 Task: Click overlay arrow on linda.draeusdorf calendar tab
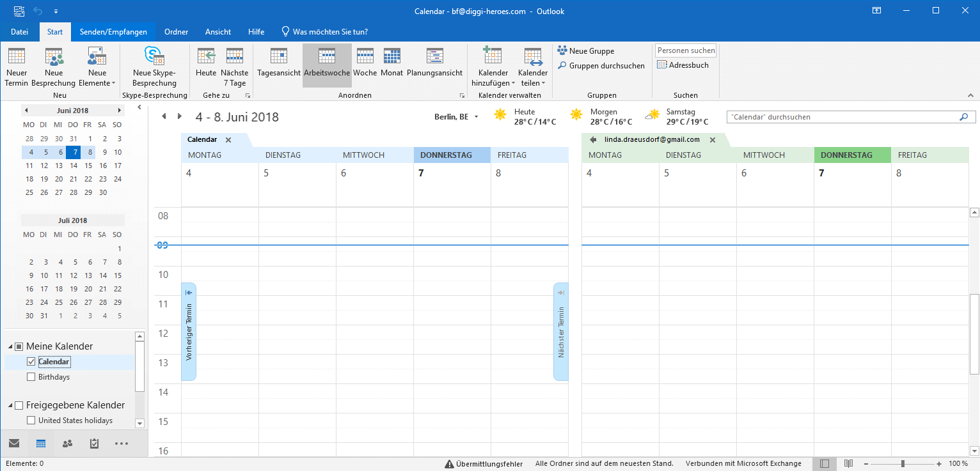click(x=593, y=139)
